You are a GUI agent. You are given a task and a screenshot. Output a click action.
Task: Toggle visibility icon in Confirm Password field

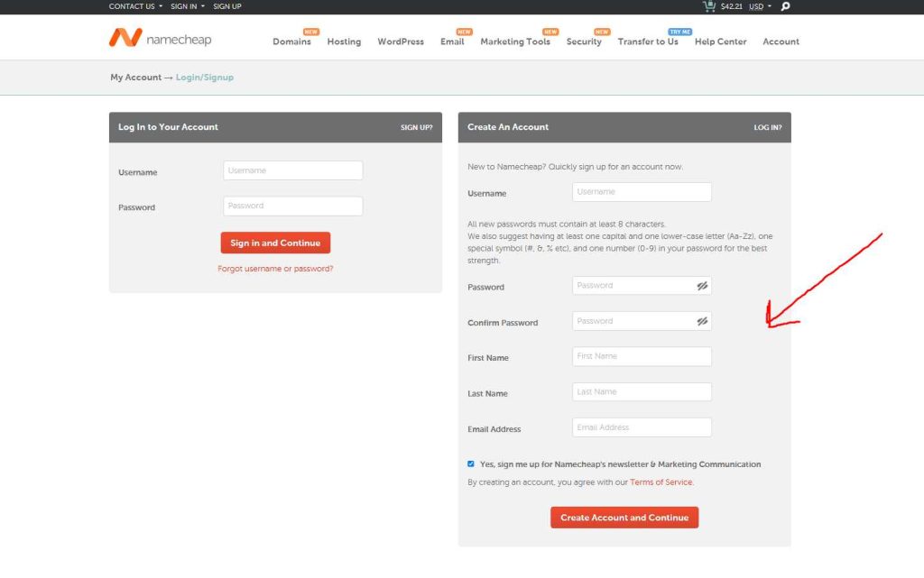702,321
